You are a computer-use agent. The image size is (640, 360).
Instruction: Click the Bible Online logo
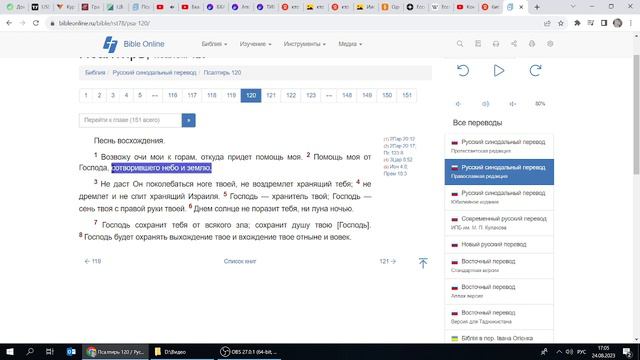pyautogui.click(x=133, y=44)
